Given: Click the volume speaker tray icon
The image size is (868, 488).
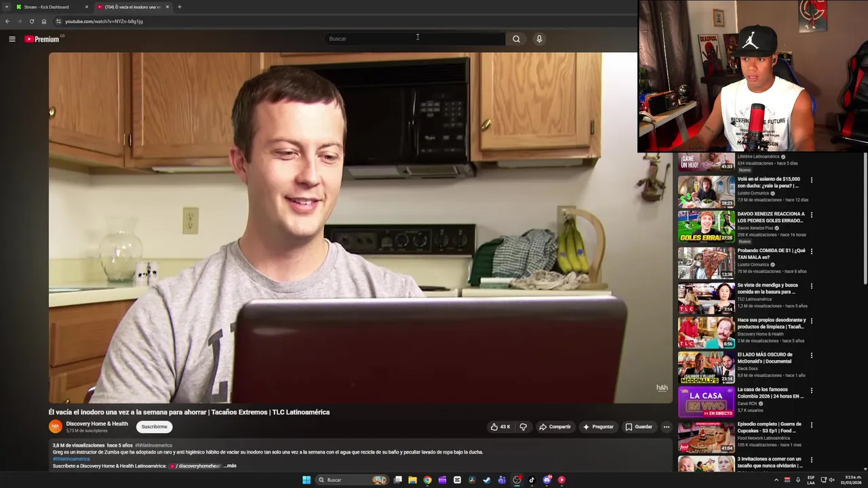Looking at the screenshot, I should point(832,480).
